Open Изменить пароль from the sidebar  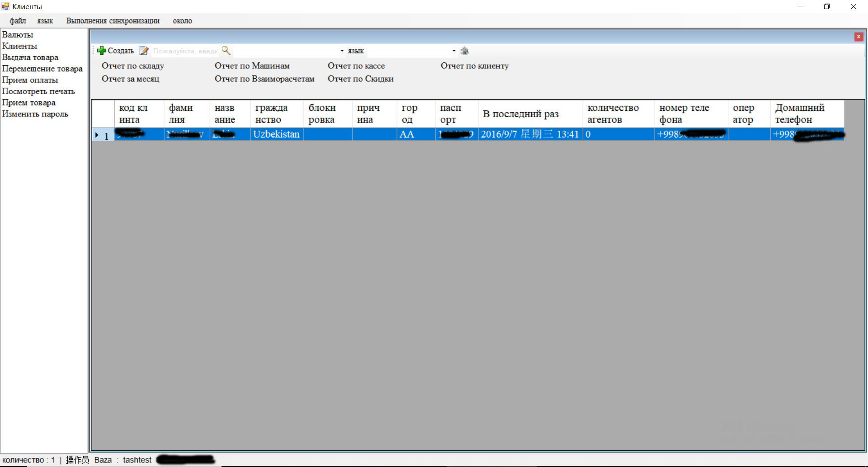point(35,114)
